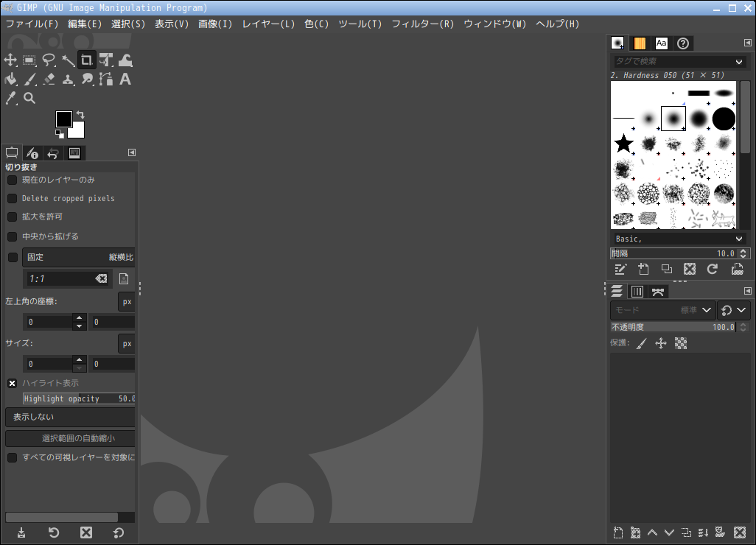The image size is (756, 545).
Task: Select the Text tool
Action: tap(125, 79)
